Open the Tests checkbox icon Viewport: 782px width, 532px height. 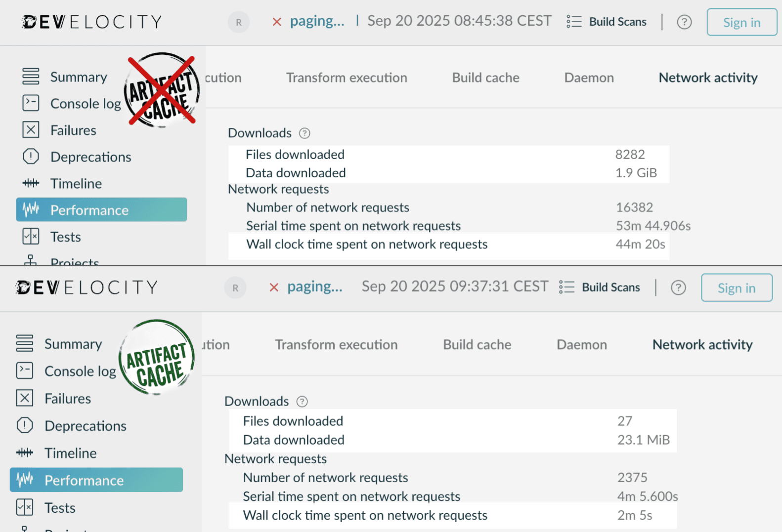click(31, 237)
